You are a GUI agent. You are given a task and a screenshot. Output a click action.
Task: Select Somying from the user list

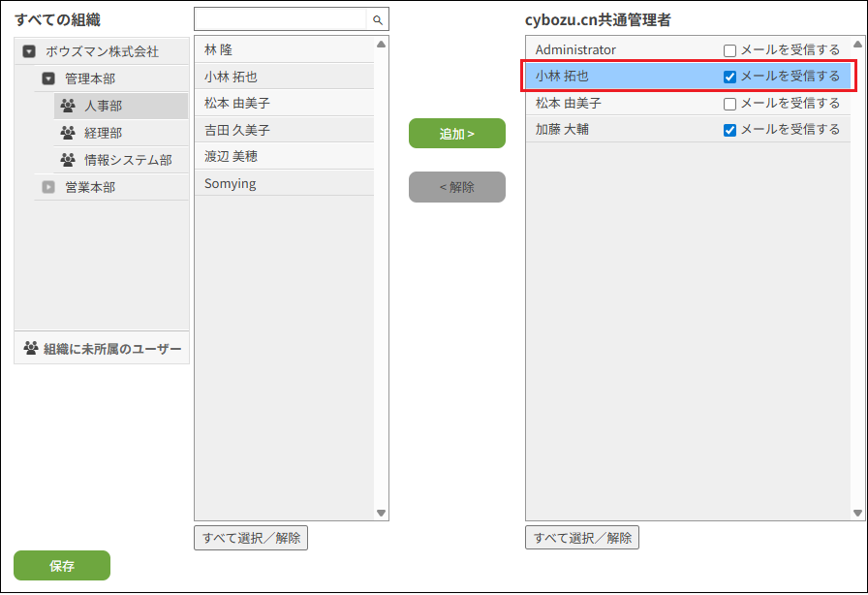point(231,183)
